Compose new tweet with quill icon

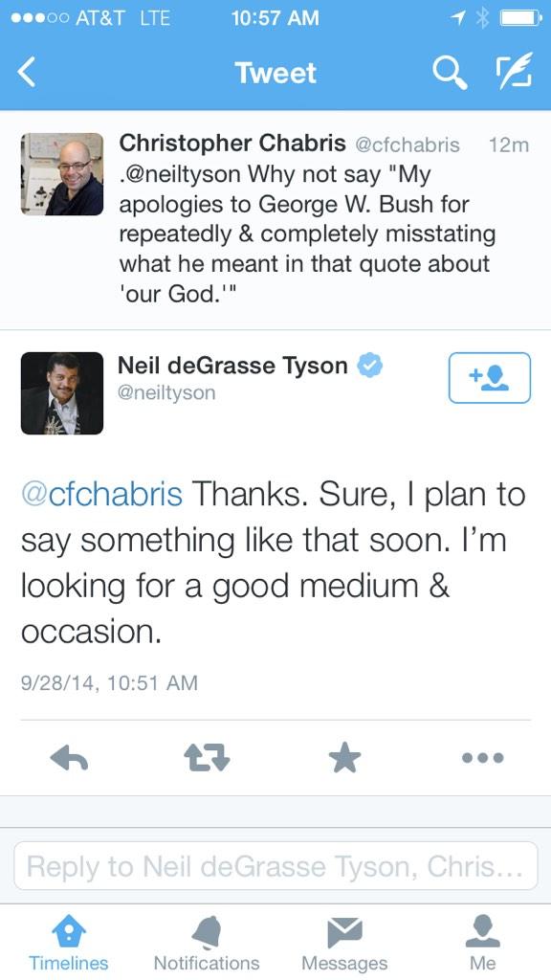[514, 70]
